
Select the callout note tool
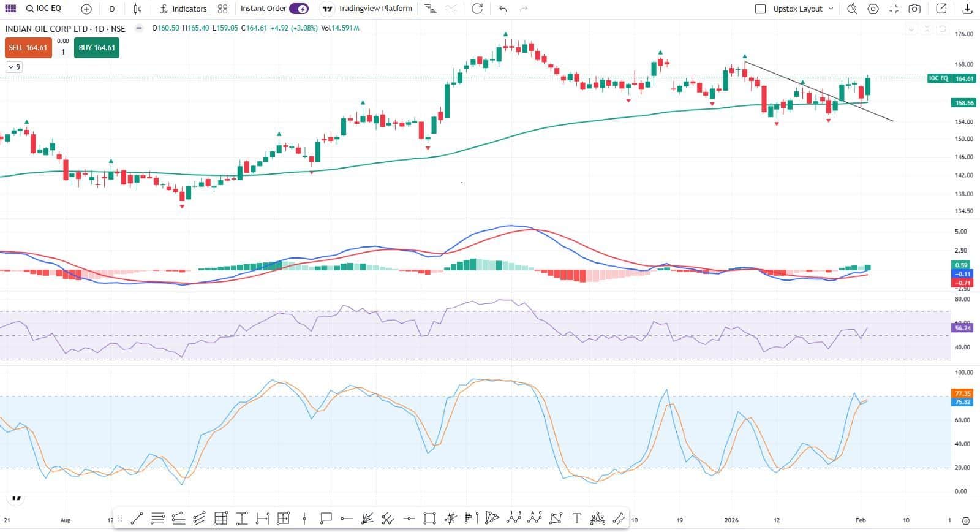pos(325,519)
